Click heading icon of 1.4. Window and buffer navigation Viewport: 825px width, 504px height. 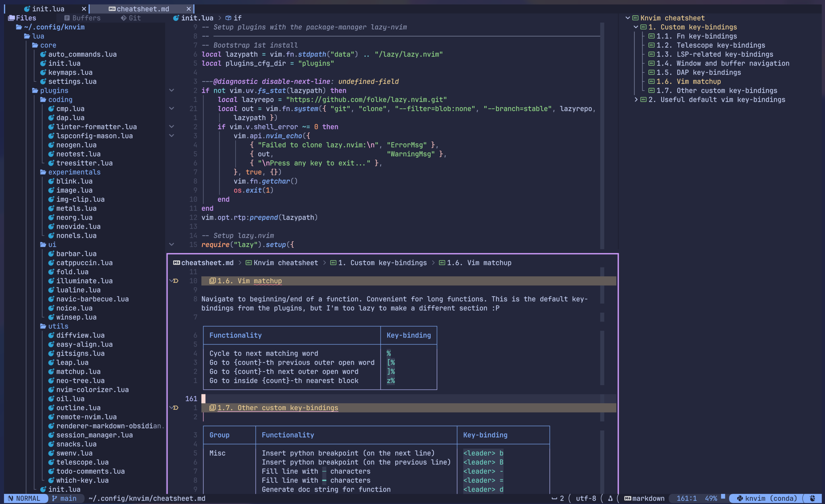[651, 63]
